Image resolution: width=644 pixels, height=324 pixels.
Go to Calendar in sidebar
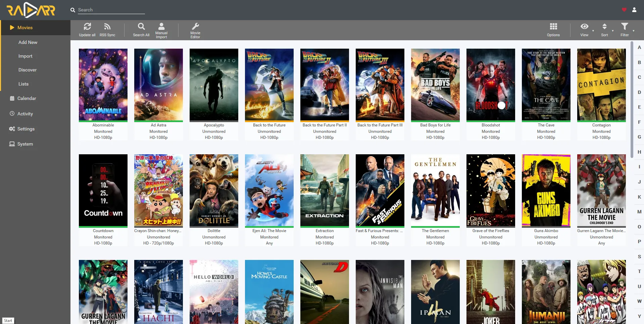click(x=27, y=98)
